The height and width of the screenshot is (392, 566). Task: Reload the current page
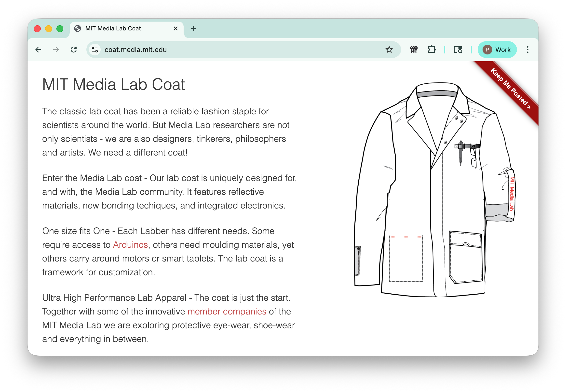(x=74, y=49)
